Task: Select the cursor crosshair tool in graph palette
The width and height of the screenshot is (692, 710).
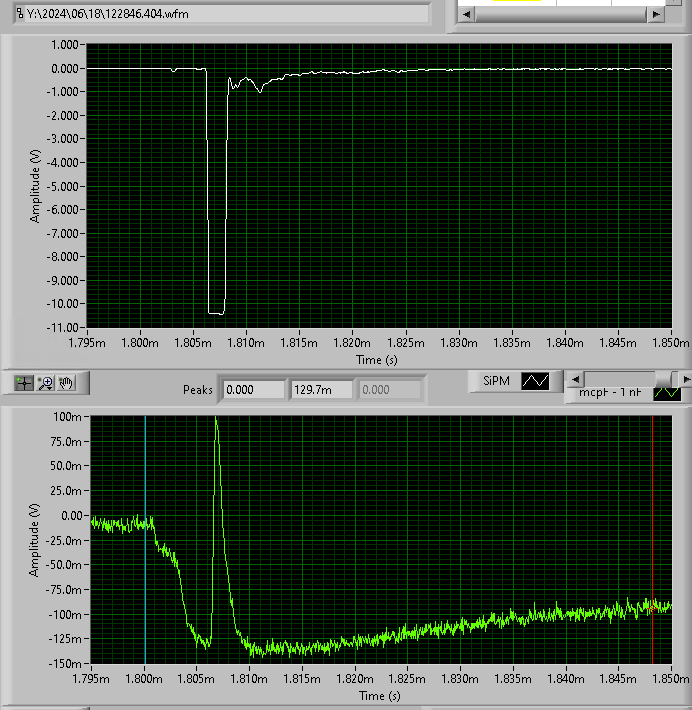Action: [x=24, y=383]
